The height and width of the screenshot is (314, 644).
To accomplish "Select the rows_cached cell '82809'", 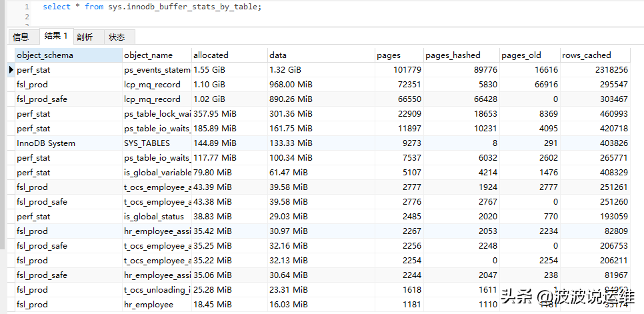I will click(x=595, y=231).
